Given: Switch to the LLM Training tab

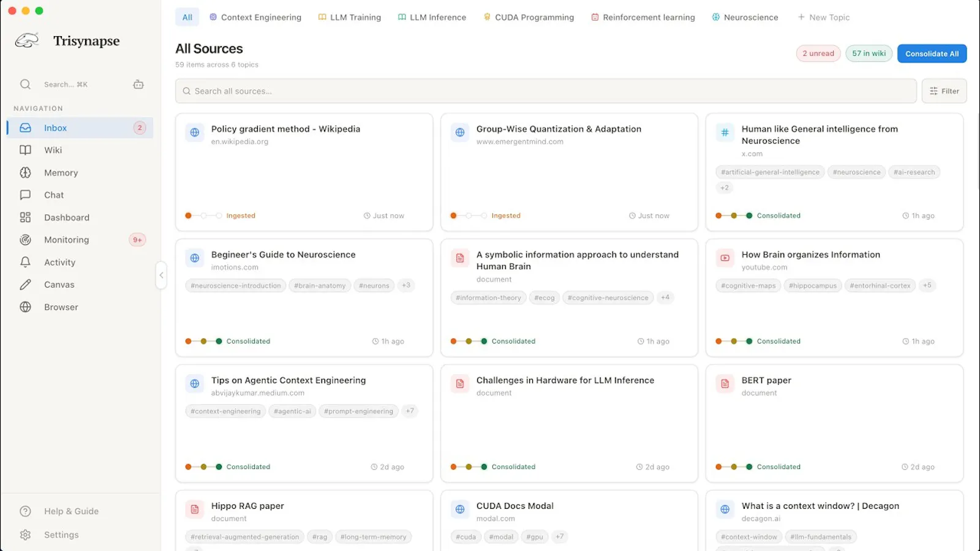Looking at the screenshot, I should (350, 17).
